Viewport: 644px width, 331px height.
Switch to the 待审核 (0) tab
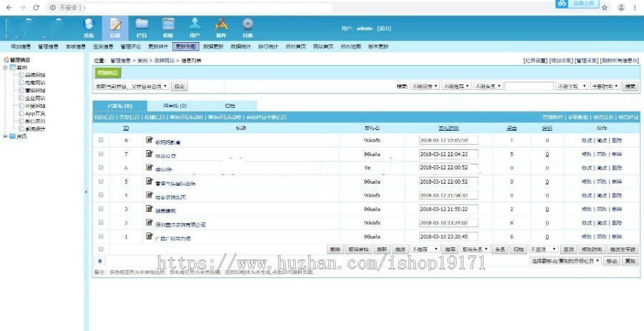175,106
